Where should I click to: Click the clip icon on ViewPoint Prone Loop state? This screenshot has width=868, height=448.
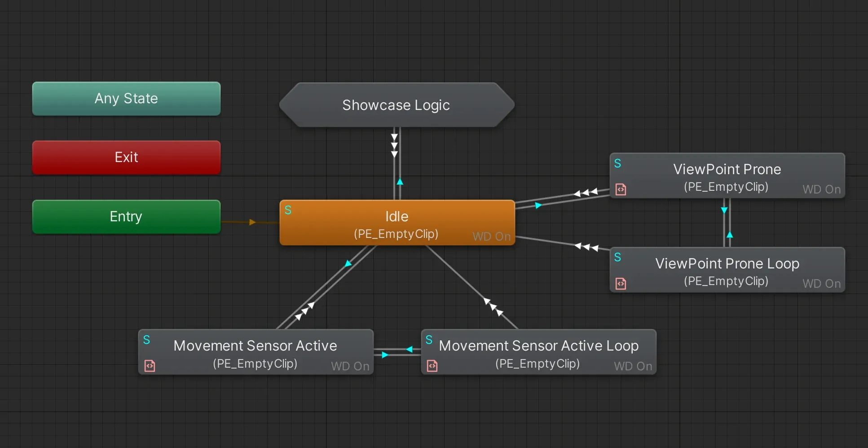click(621, 284)
